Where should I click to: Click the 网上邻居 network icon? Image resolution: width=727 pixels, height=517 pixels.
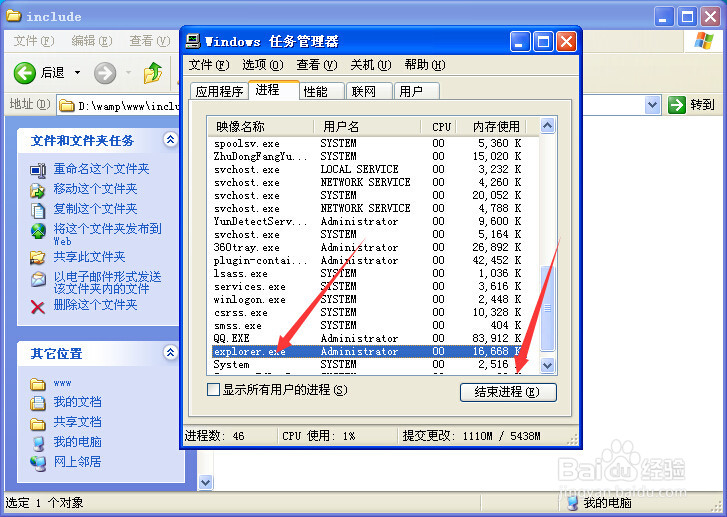38,463
